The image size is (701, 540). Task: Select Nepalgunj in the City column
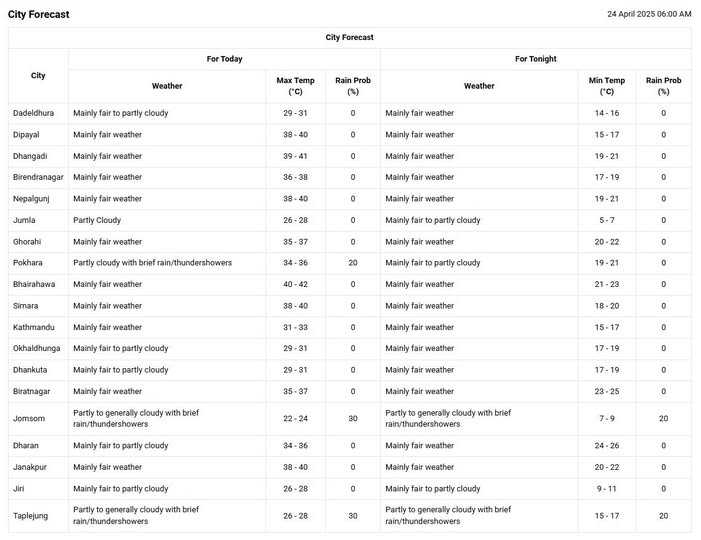tap(33, 199)
